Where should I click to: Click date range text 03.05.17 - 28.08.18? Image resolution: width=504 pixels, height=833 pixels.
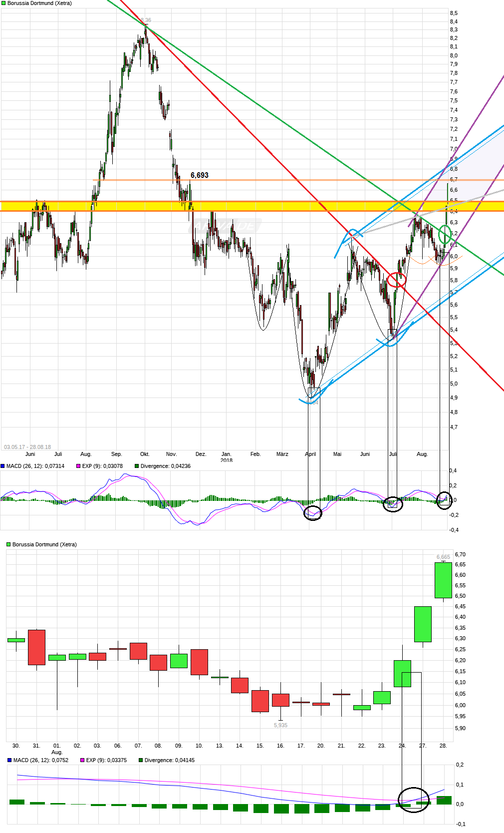[27, 447]
